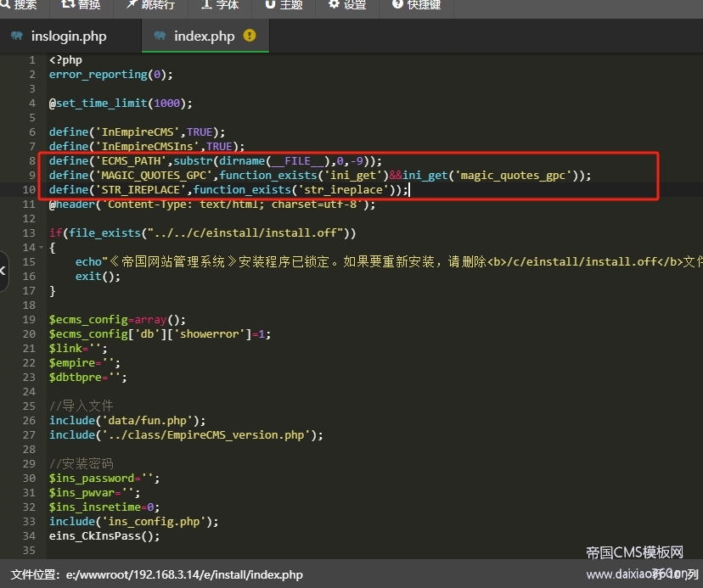
Task: Switch to the inslogin.php tab
Action: click(x=69, y=36)
